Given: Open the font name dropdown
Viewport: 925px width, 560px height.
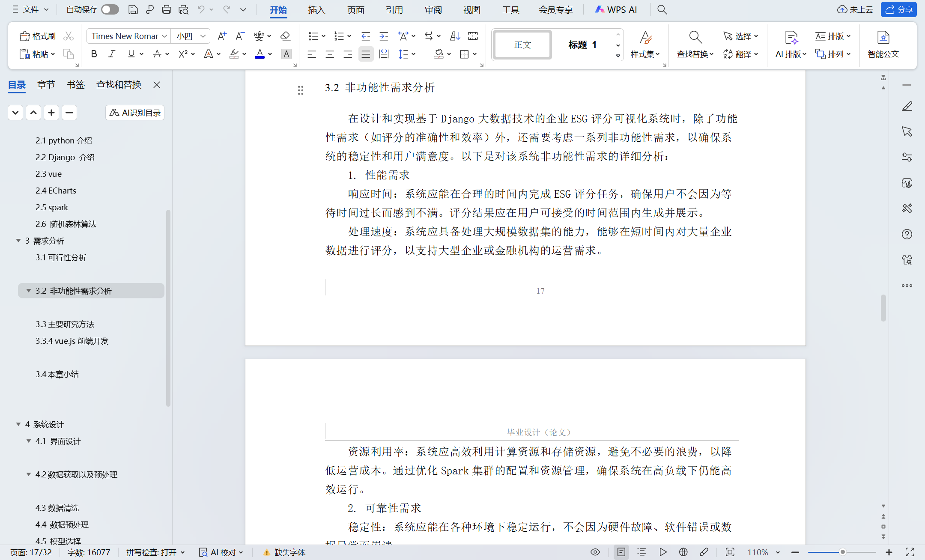Looking at the screenshot, I should click(x=164, y=36).
